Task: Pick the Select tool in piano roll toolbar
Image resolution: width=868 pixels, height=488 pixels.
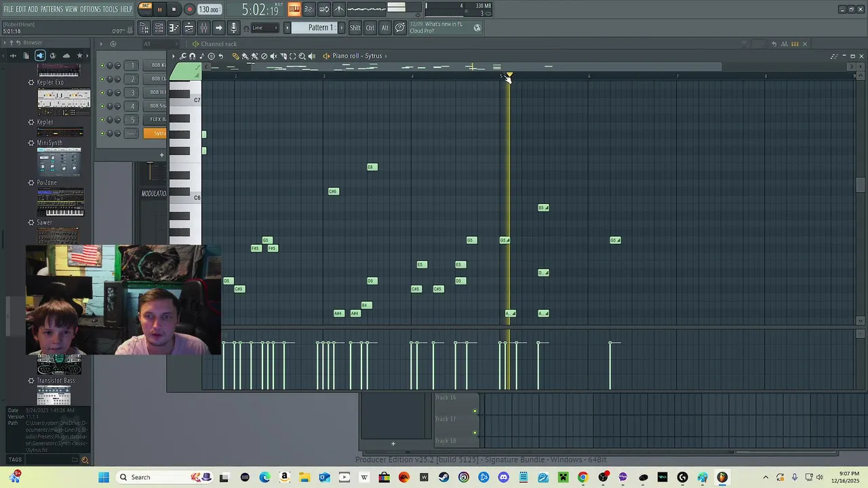Action: [x=293, y=56]
